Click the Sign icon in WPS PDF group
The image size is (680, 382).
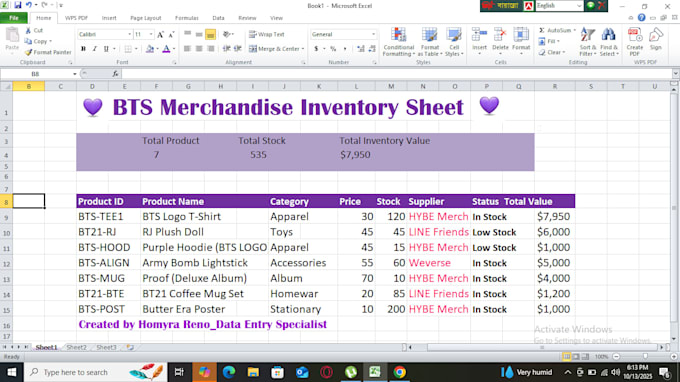tap(656, 39)
